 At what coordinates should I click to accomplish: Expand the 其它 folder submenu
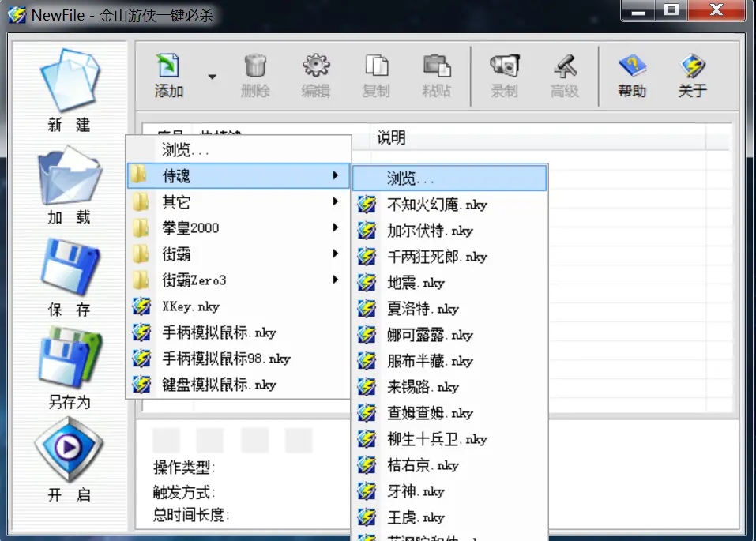[238, 202]
